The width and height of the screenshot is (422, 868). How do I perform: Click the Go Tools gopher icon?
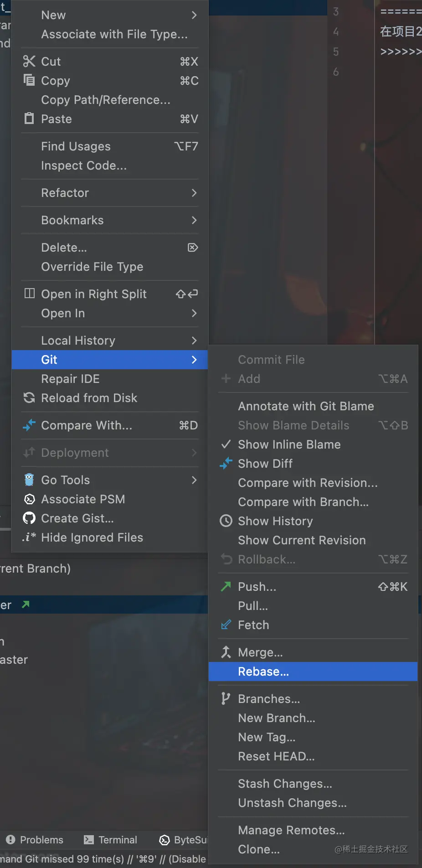[29, 480]
